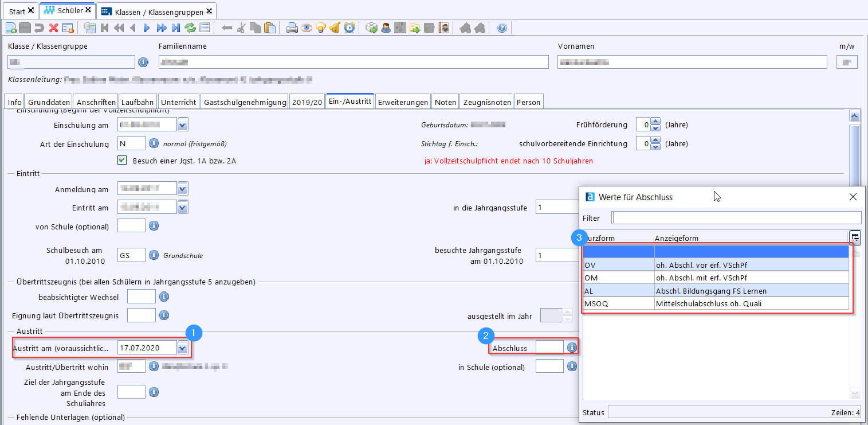
Task: Open the Gastschulgenehmigung tab
Action: (245, 102)
